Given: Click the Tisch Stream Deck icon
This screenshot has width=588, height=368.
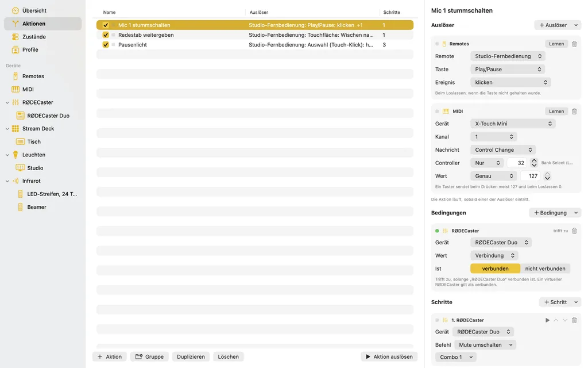Looking at the screenshot, I should click(x=20, y=141).
